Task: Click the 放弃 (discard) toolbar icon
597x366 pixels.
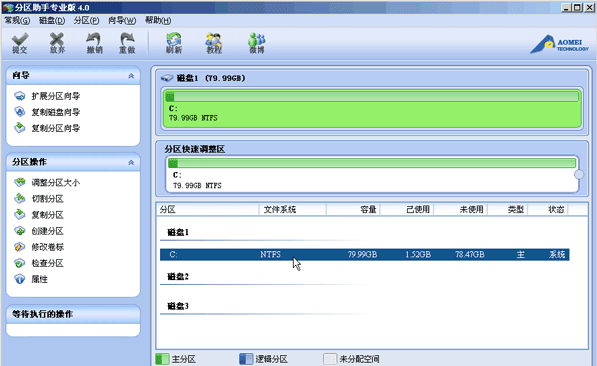Action: coord(57,43)
